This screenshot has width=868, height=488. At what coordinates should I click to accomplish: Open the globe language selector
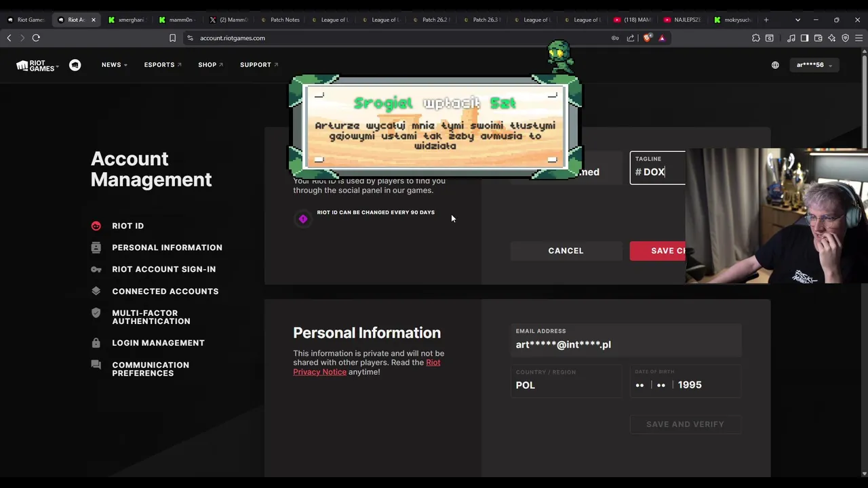pyautogui.click(x=775, y=65)
